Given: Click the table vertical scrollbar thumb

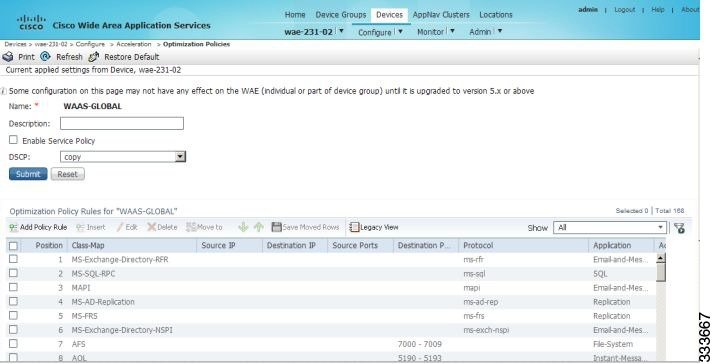Looking at the screenshot, I should click(660, 272).
